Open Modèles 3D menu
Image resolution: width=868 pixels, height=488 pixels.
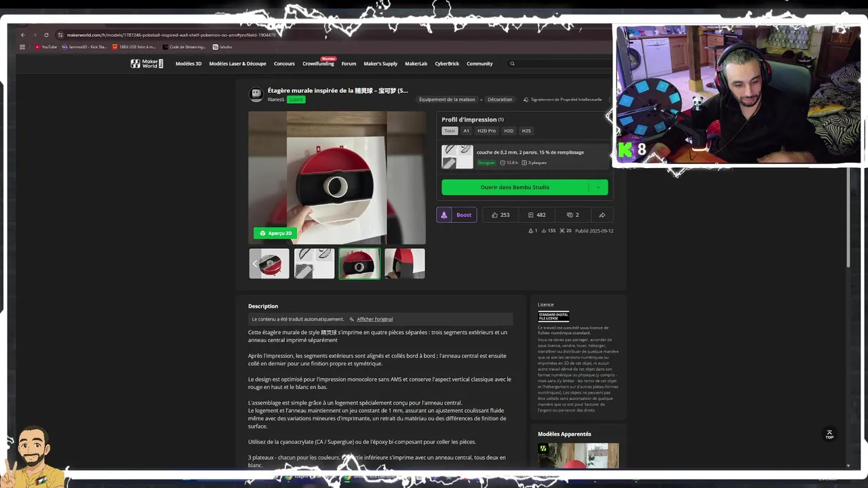[189, 64]
